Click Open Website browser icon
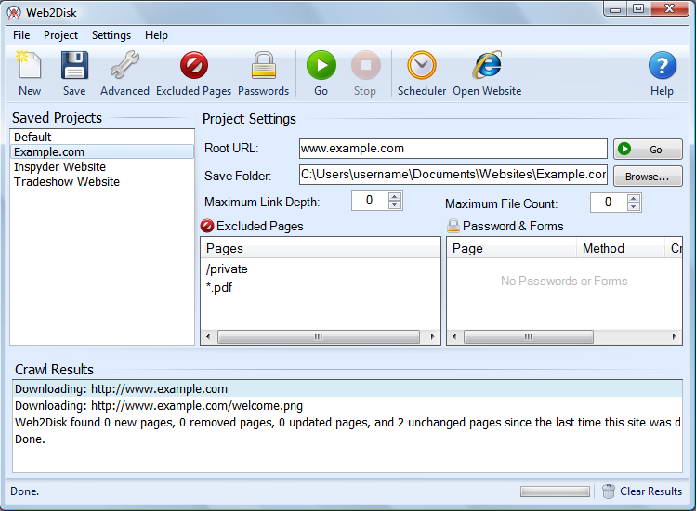Image resolution: width=697 pixels, height=511 pixels. 487,73
